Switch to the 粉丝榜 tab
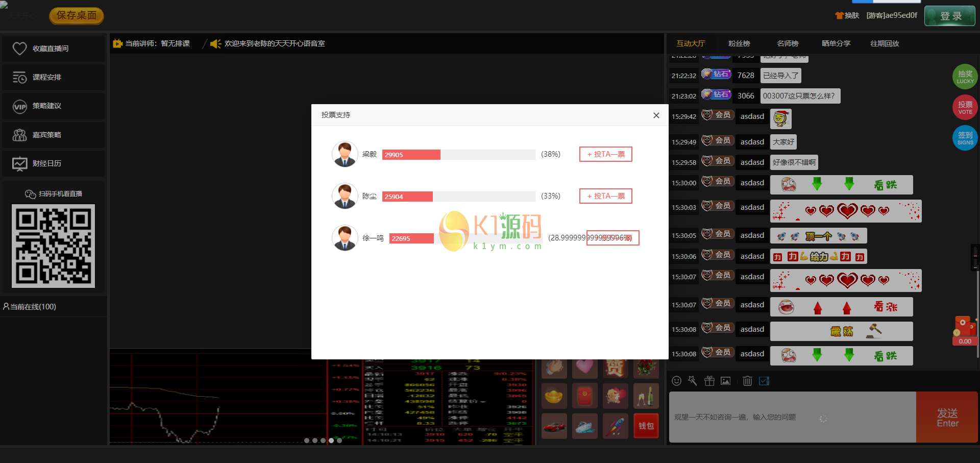Screen dimensions: 980x463 tap(739, 43)
